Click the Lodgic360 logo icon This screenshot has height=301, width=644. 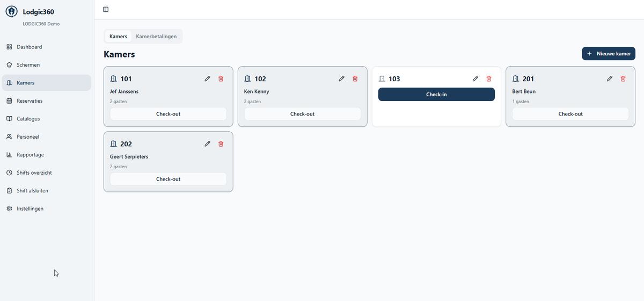click(11, 11)
